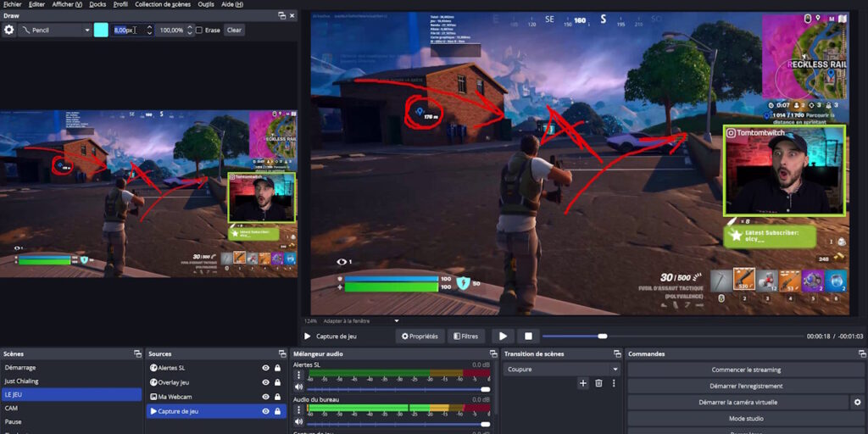Image resolution: width=868 pixels, height=434 pixels.
Task: Float the Commandes dock
Action: [x=861, y=353]
